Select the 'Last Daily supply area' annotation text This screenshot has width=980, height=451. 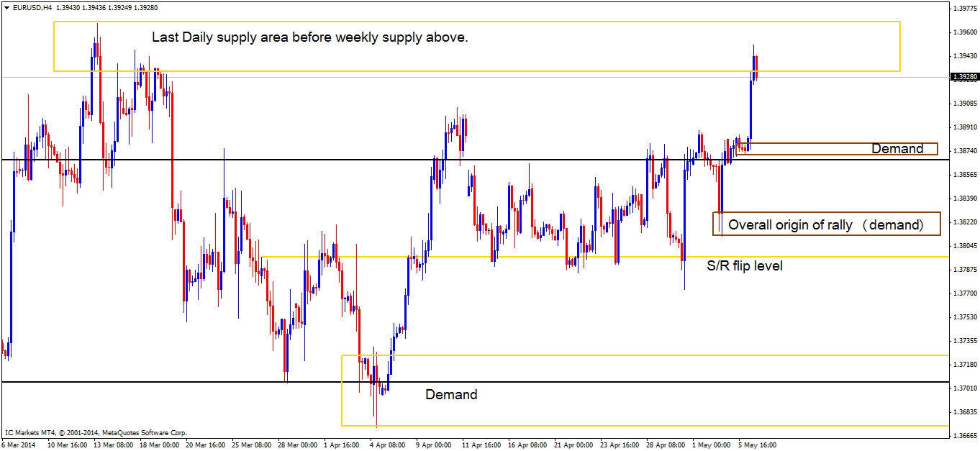tap(310, 37)
